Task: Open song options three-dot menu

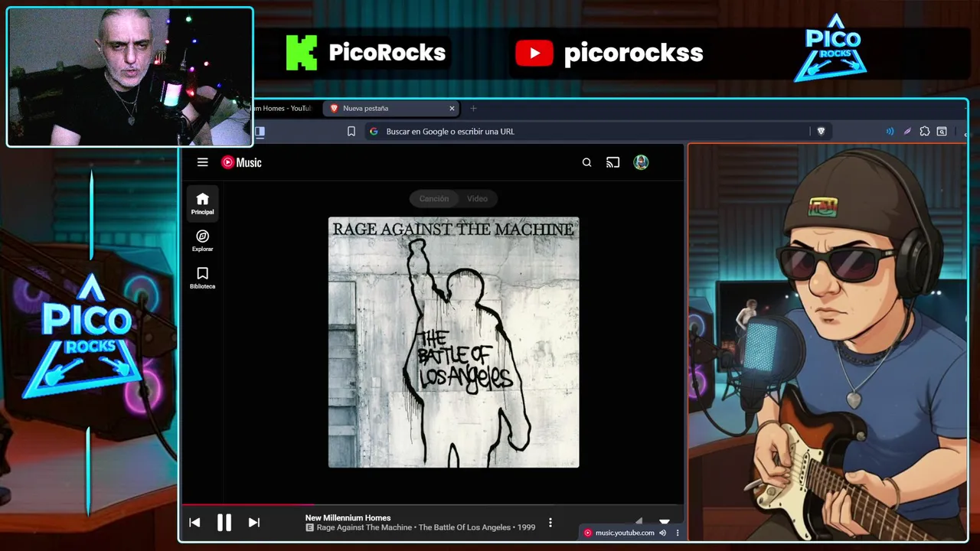Action: tap(550, 523)
